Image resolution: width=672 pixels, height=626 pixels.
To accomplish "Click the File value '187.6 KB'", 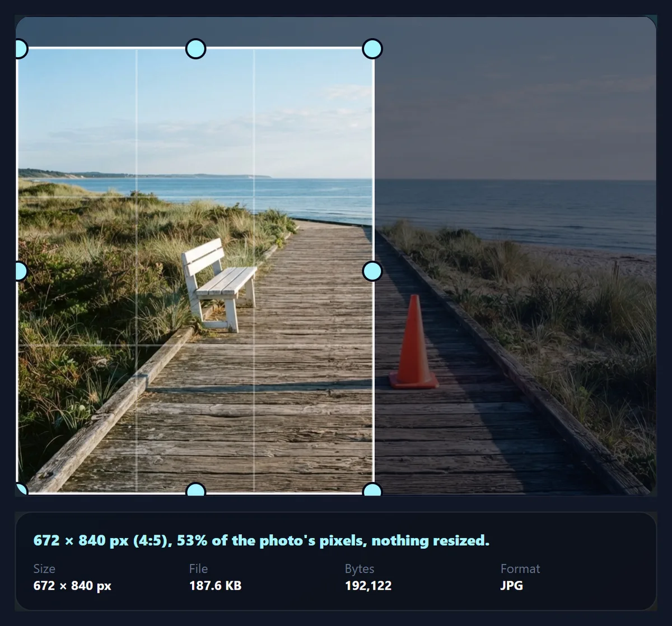I will coord(215,586).
